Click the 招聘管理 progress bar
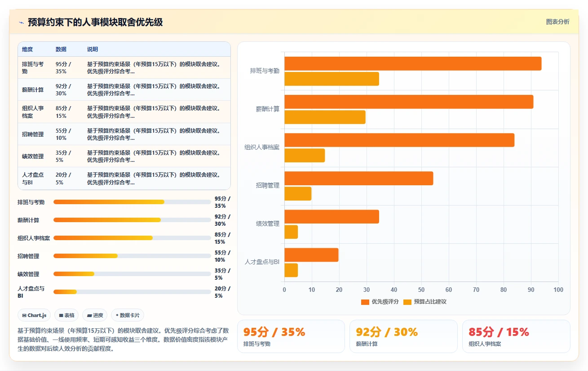Image resolution: width=588 pixels, height=371 pixels. 132,256
